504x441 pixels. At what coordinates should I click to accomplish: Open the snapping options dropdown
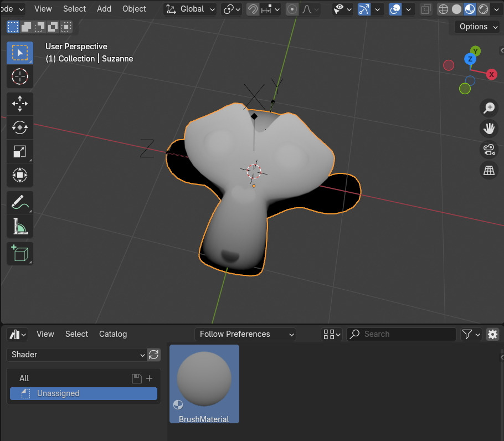(271, 9)
